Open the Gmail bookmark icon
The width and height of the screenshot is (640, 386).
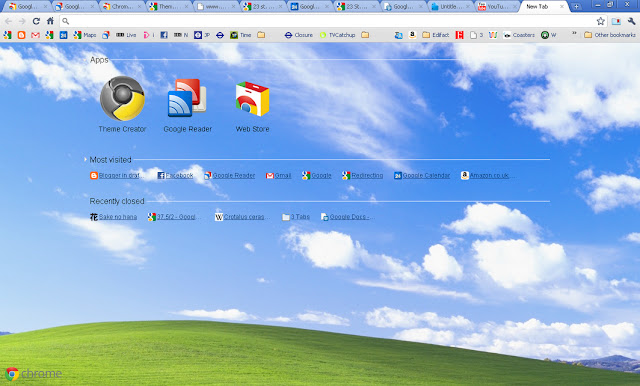[36, 35]
